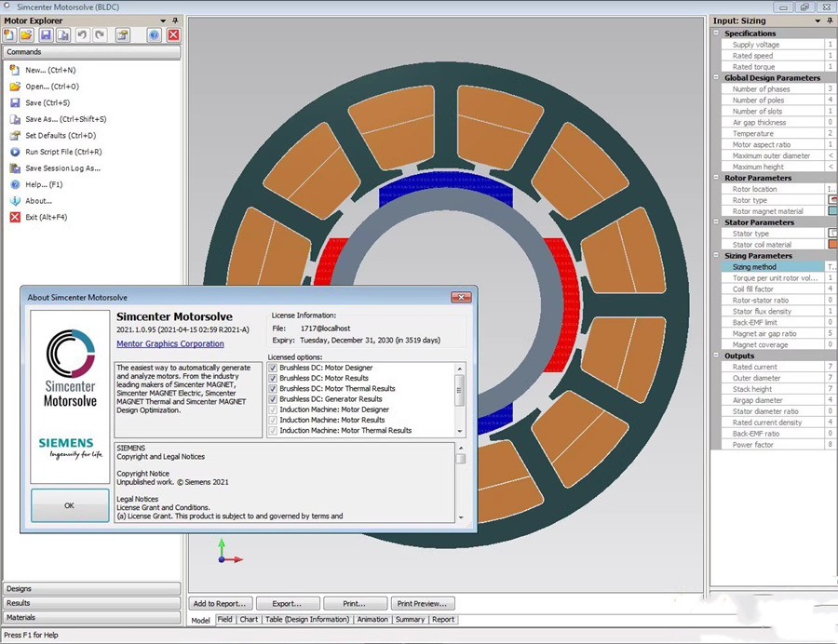The height and width of the screenshot is (644, 838).
Task: Click OK in the About dialog
Action: click(70, 505)
